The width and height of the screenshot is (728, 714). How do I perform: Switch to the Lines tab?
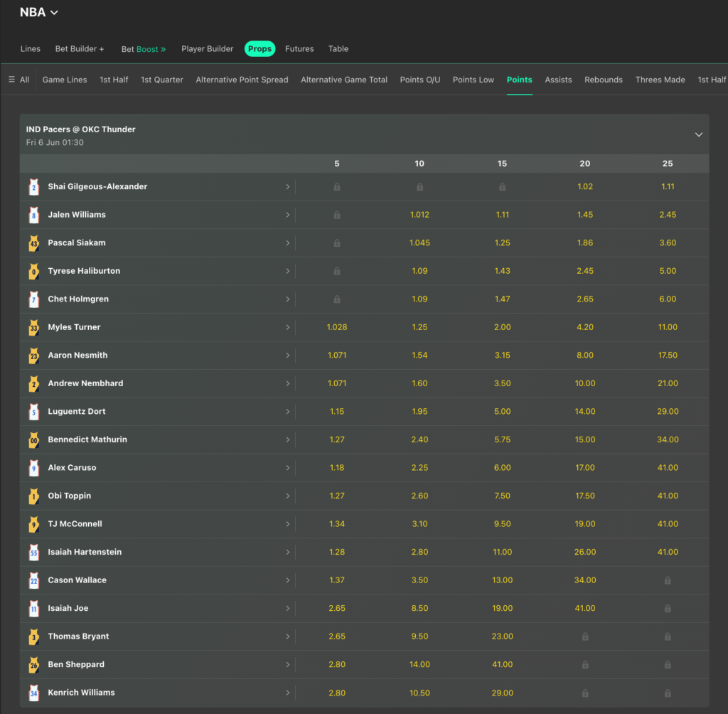click(30, 49)
